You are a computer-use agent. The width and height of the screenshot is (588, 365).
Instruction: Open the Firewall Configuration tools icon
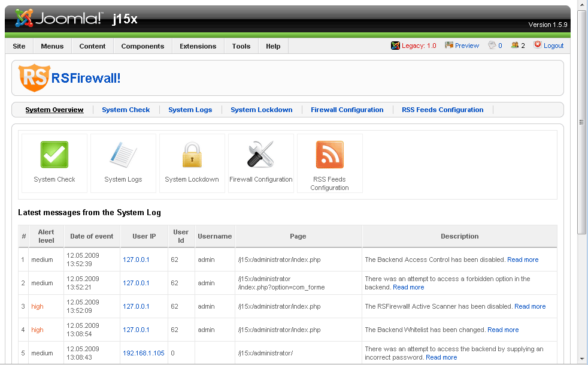coord(260,154)
